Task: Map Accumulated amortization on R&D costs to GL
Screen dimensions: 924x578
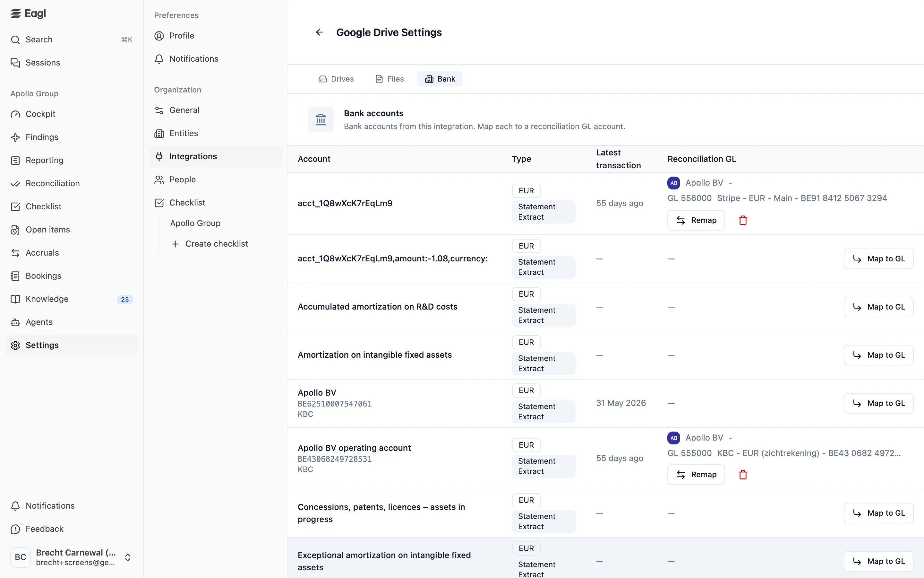Action: (x=878, y=307)
